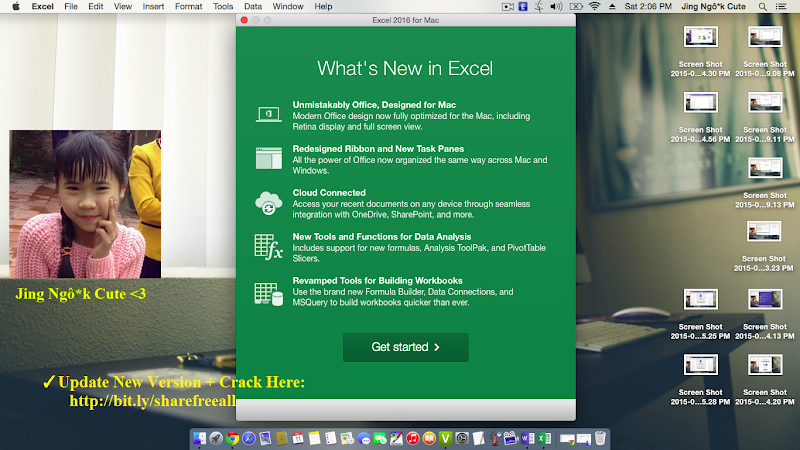Open the Edit menu

(x=95, y=7)
